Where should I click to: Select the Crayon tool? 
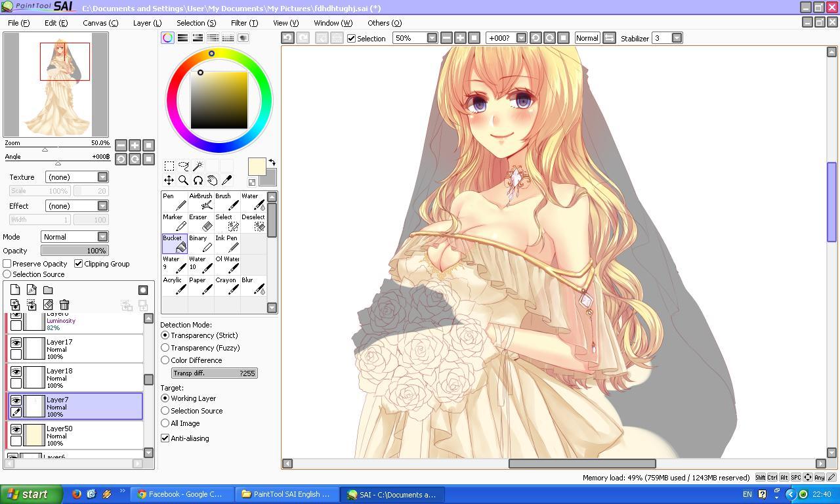tap(227, 285)
